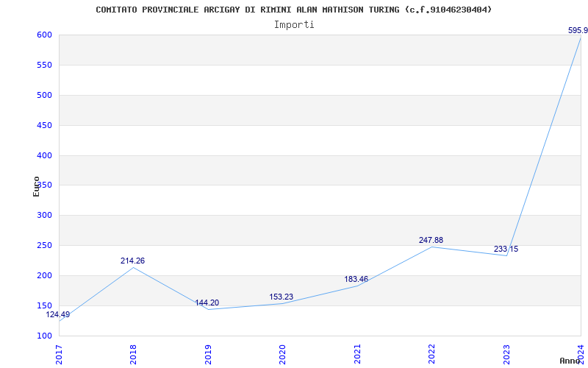The image size is (588, 368).
Task: Select the 153.23 data label
Action: tap(282, 297)
